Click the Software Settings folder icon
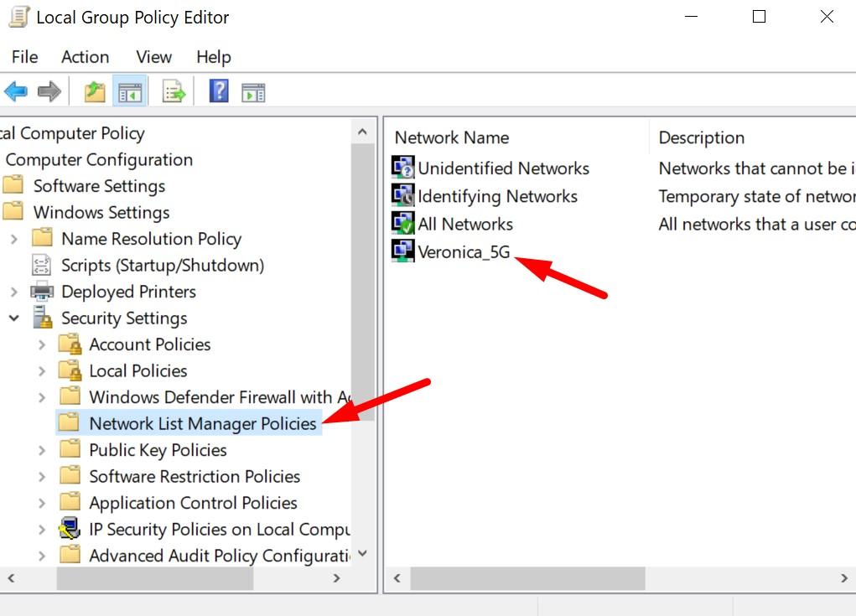 [13, 184]
